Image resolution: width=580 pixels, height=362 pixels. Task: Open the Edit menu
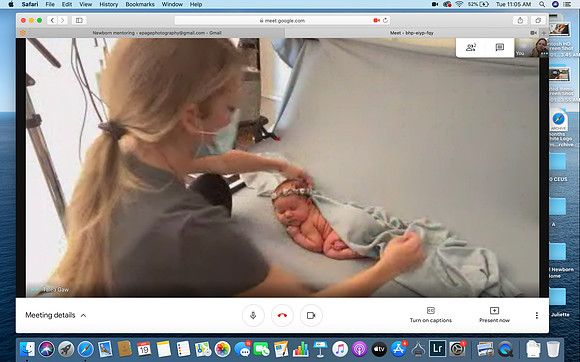click(x=67, y=4)
